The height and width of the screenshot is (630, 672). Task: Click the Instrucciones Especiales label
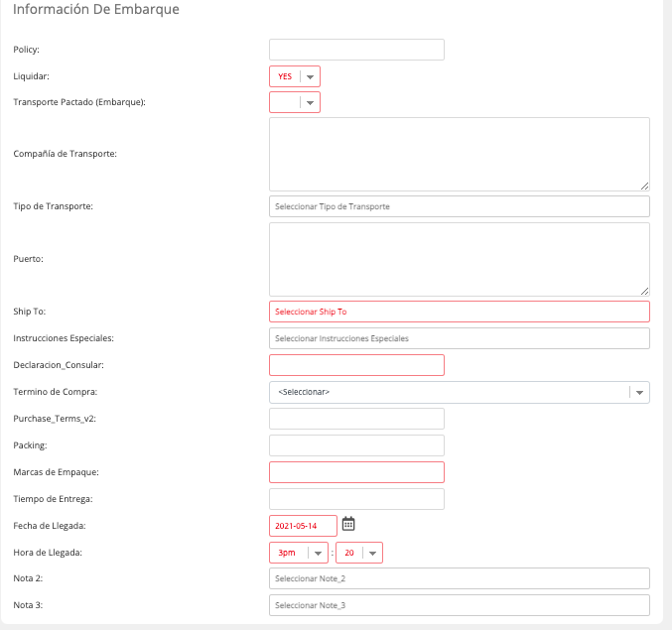point(64,338)
